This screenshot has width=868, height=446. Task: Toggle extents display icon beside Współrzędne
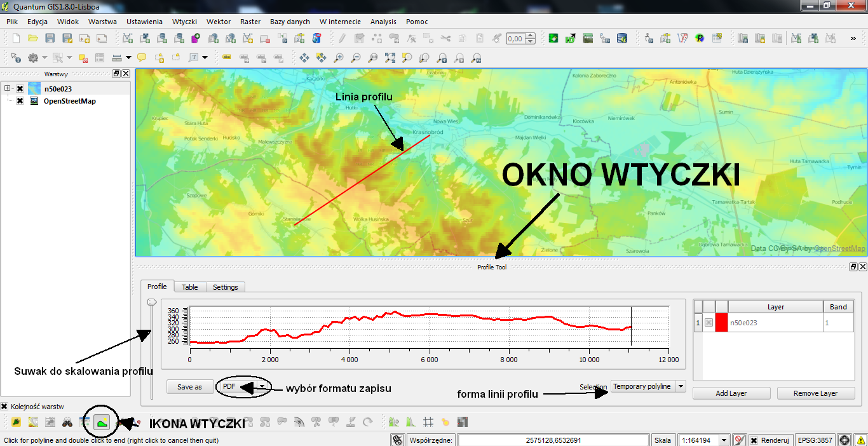[x=398, y=440]
